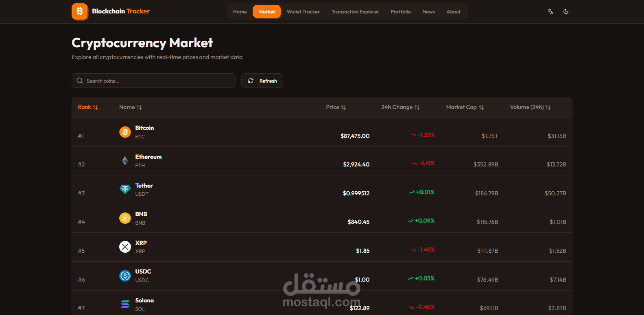The width and height of the screenshot is (644, 315).
Task: Click Tether volume $50.27B
Action: 555,193
